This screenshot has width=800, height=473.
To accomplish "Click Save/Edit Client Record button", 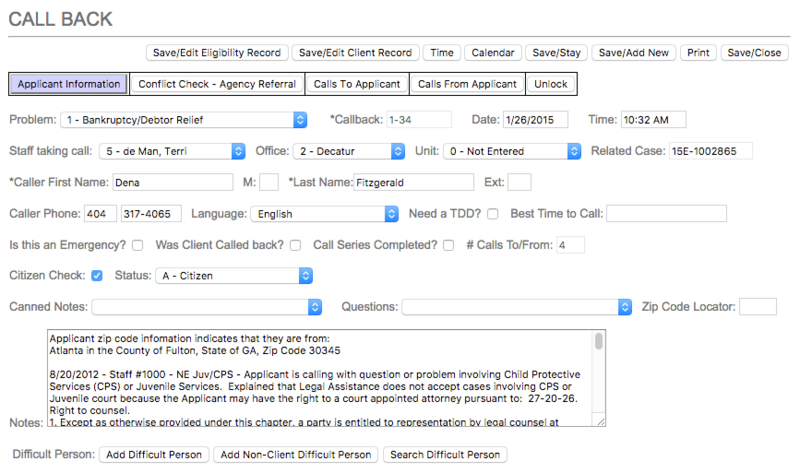I will pos(355,53).
